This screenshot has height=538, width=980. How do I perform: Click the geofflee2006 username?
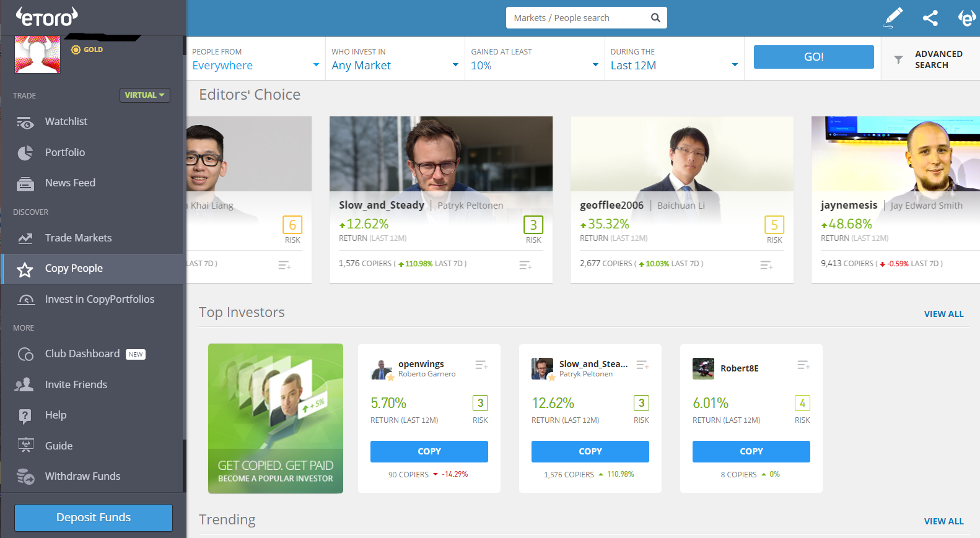(x=611, y=206)
